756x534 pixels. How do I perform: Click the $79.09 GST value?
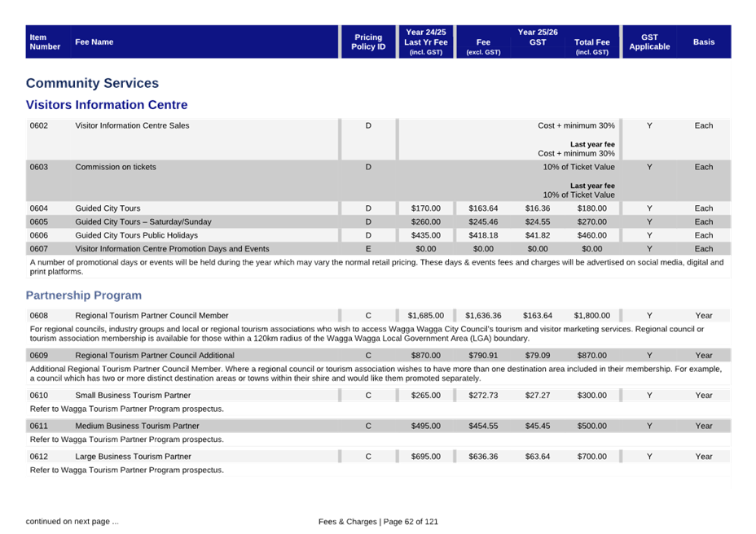[x=538, y=355]
